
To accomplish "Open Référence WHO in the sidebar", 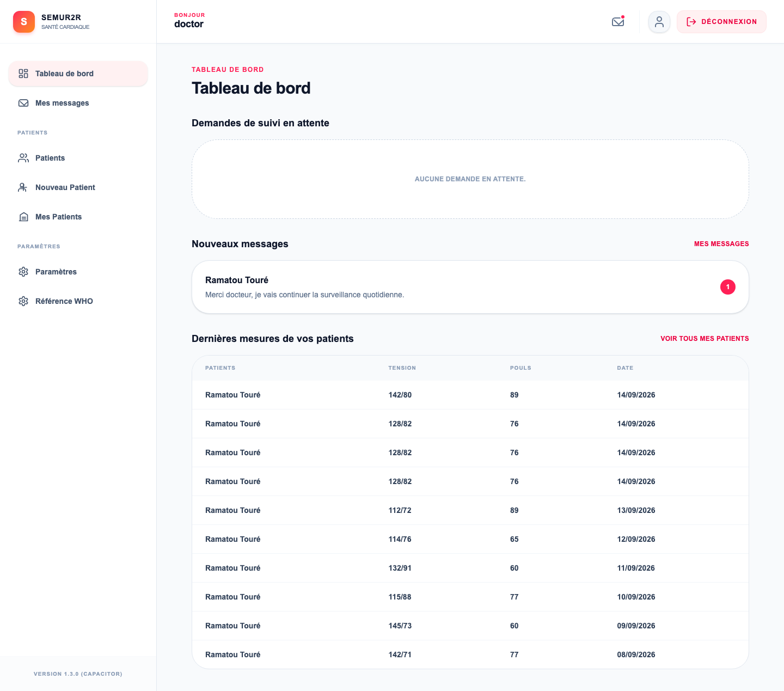I will (x=78, y=301).
